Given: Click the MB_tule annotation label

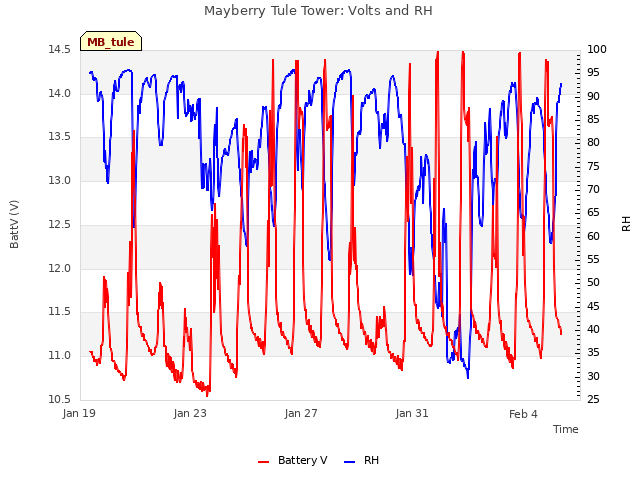Looking at the screenshot, I should 111,42.
